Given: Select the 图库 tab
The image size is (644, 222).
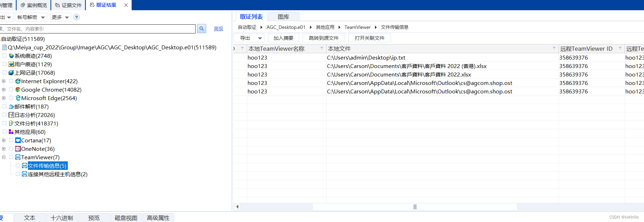Looking at the screenshot, I should point(284,17).
